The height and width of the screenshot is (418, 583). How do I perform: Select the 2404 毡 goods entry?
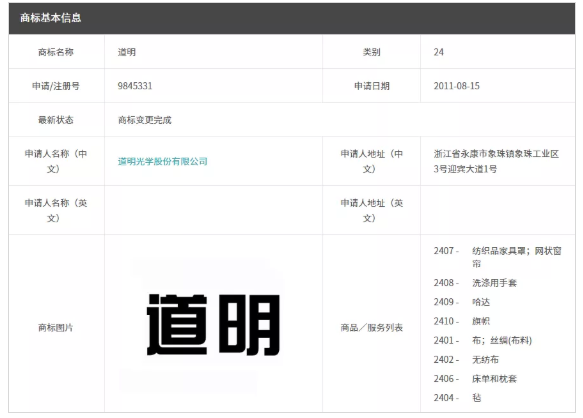[457, 398]
